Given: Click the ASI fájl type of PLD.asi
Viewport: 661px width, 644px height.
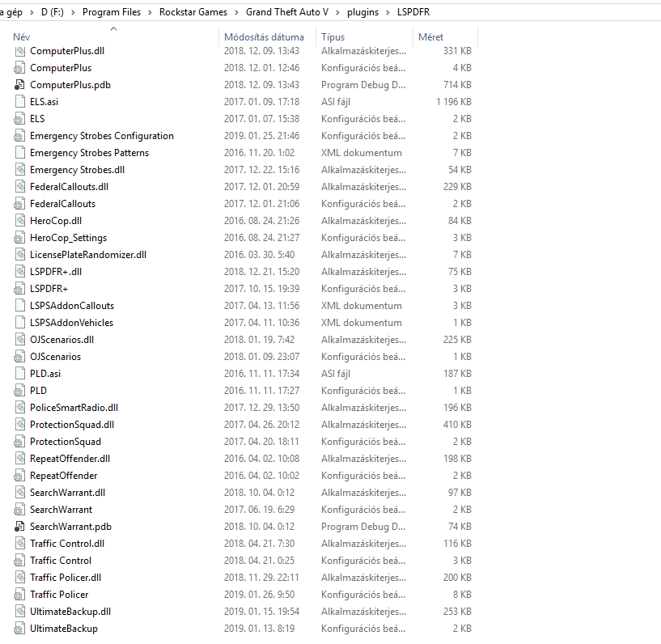Looking at the screenshot, I should coord(336,374).
